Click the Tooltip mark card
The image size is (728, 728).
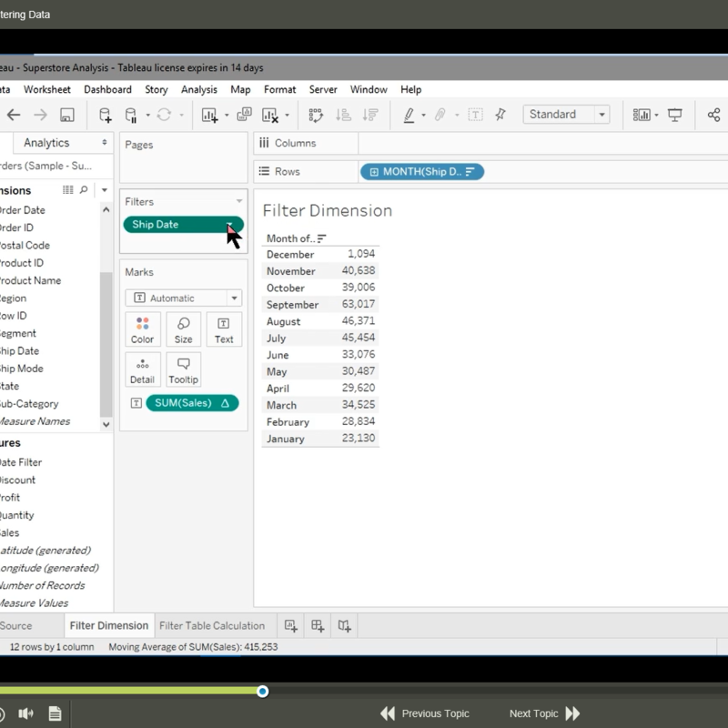coord(183,369)
